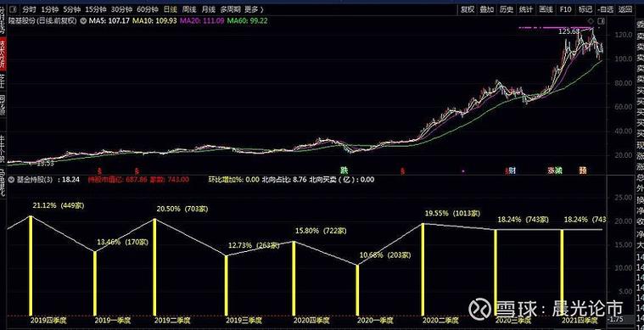644x330 pixels.
Task: Click the 12.73% (263家) data label
Action: click(254, 245)
